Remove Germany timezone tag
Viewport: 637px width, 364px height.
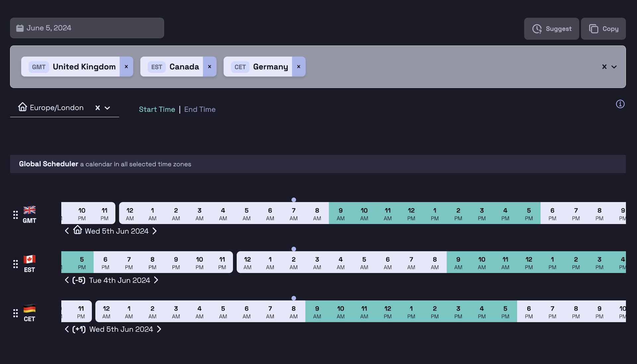[x=298, y=66]
